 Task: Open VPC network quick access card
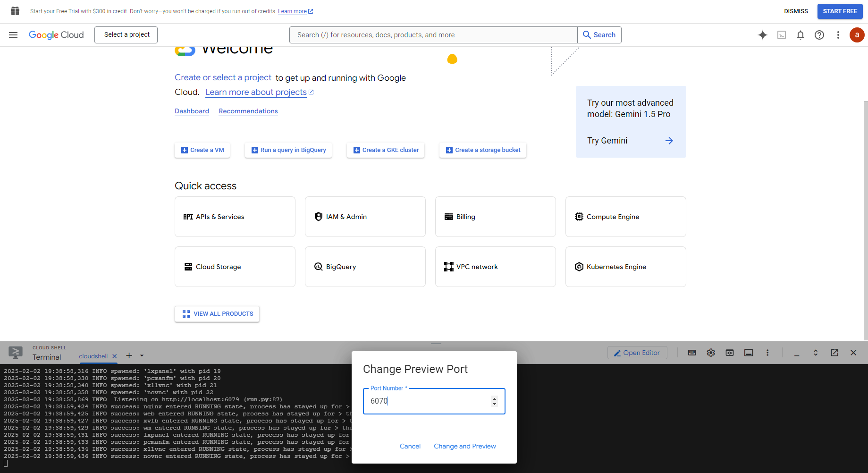click(x=496, y=267)
